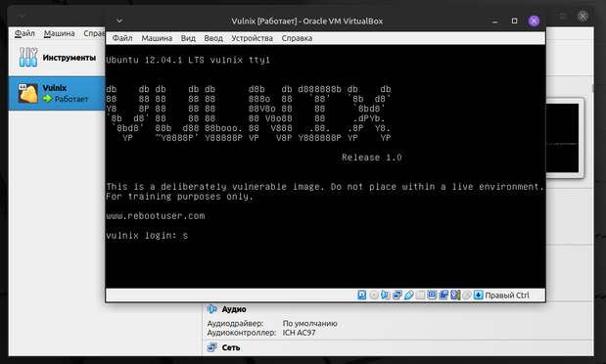This screenshot has height=364, width=606.
Task: Click the green running-state arrow icon
Action: click(47, 99)
